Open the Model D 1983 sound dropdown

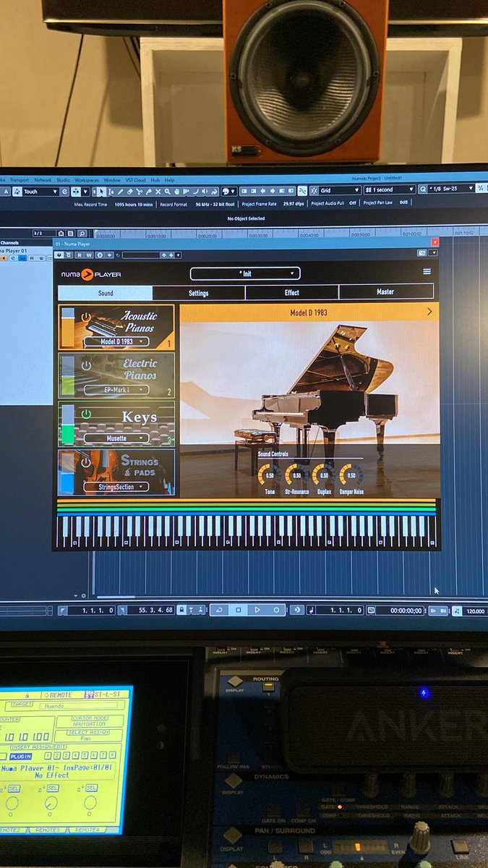[x=116, y=341]
